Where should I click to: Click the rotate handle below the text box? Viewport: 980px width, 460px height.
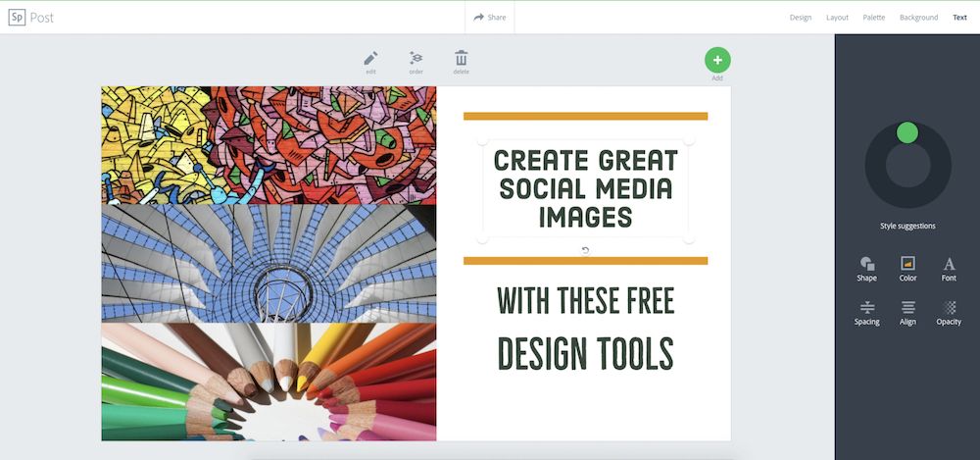[585, 250]
